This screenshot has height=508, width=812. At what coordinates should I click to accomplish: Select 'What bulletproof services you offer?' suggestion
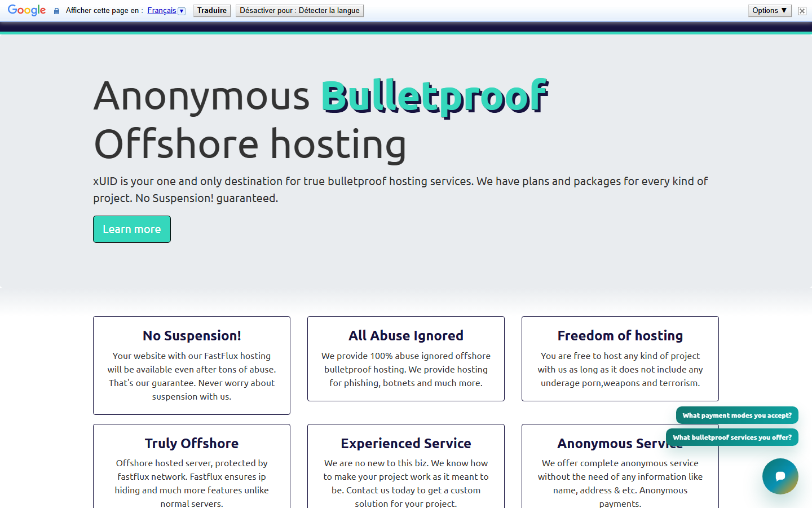732,437
